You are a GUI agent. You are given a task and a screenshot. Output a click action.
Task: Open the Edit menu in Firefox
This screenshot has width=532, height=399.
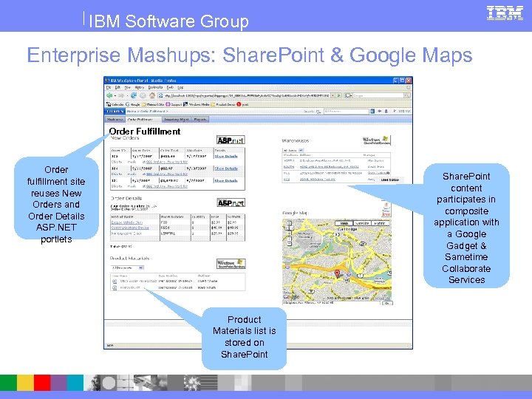pyautogui.click(x=117, y=87)
